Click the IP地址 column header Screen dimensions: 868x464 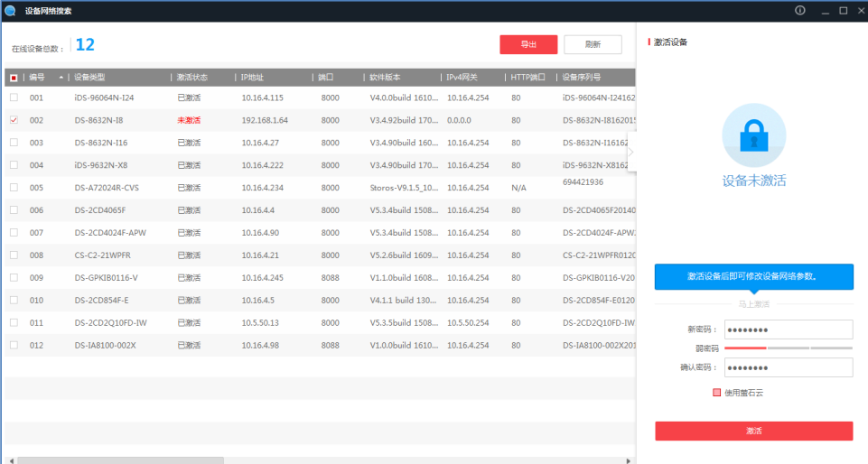click(252, 78)
